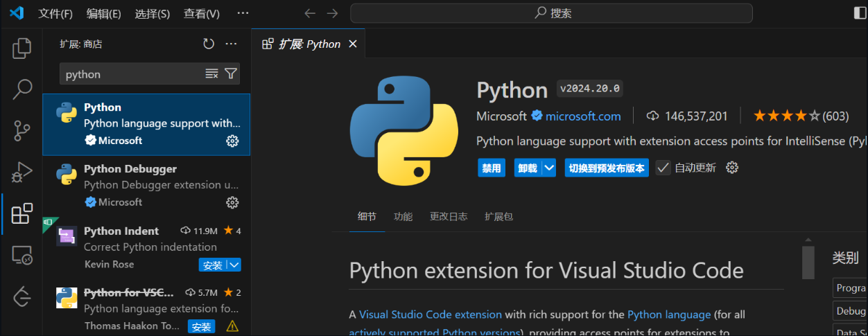Open the extension filter menu

[x=231, y=74]
